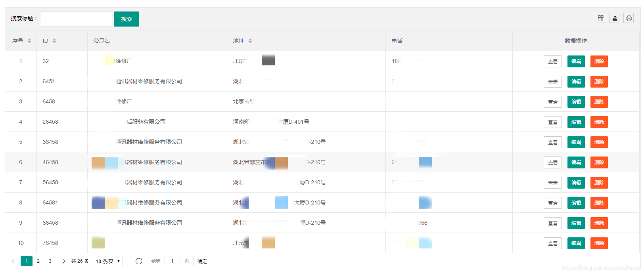644x275 pixels.
Task: Edit the row with ID 46458
Action: [576, 162]
